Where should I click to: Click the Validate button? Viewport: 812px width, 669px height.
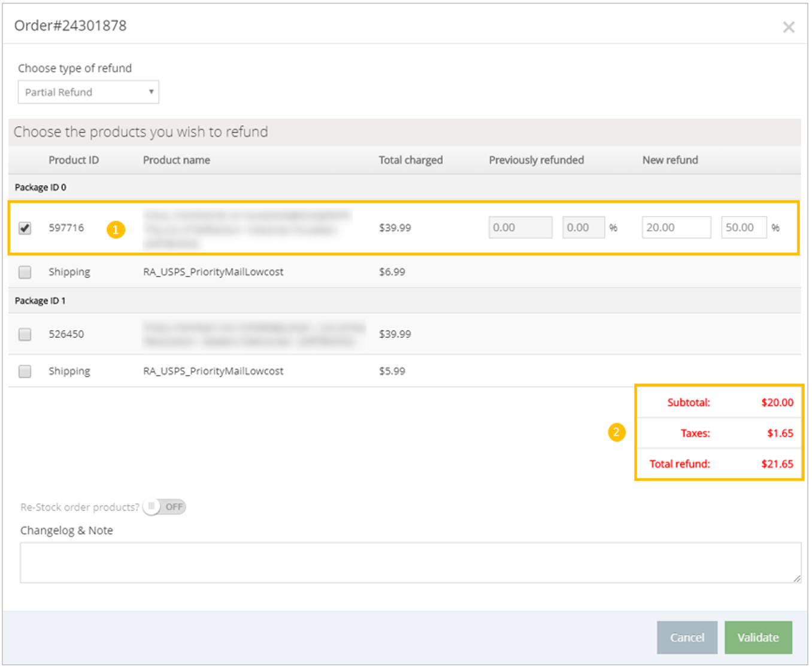(x=758, y=637)
